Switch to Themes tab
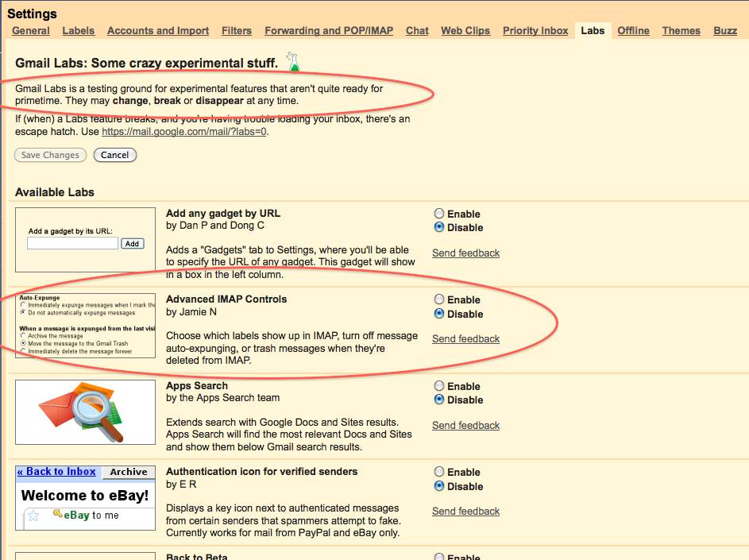The width and height of the screenshot is (749, 560). (x=681, y=30)
